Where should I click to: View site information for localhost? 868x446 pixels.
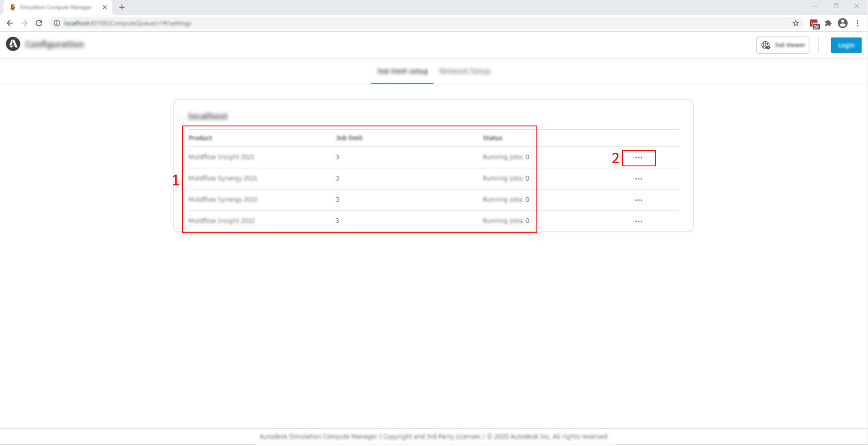pyautogui.click(x=57, y=23)
